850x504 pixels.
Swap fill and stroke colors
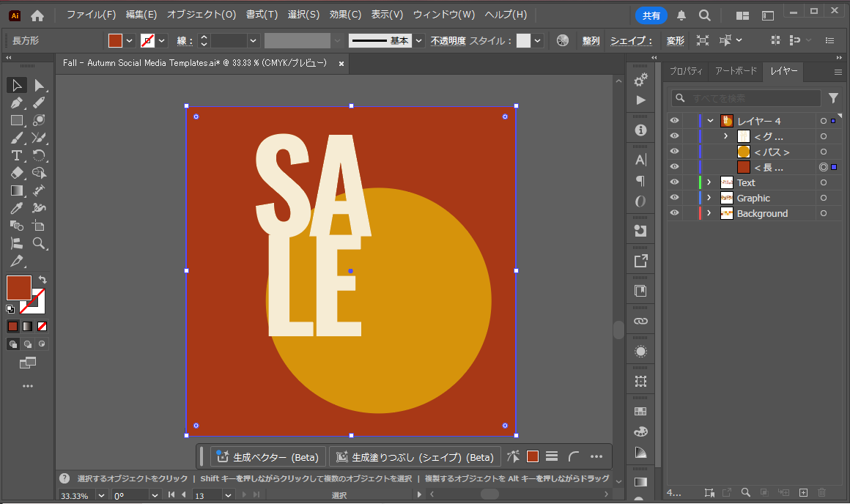[x=42, y=280]
